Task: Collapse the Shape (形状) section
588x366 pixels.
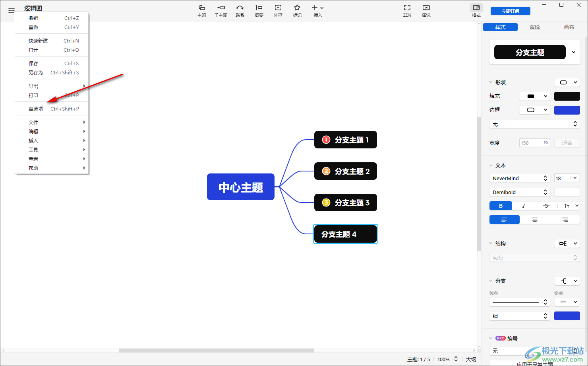Action: pos(491,82)
